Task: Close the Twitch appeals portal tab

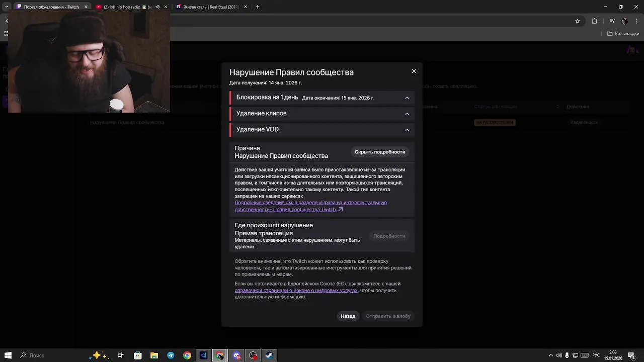Action: [x=86, y=7]
